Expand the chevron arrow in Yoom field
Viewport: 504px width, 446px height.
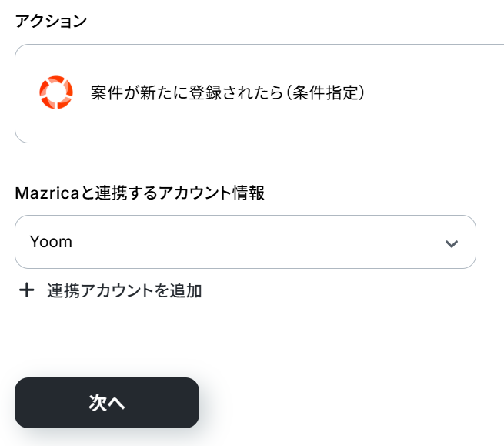(x=452, y=243)
